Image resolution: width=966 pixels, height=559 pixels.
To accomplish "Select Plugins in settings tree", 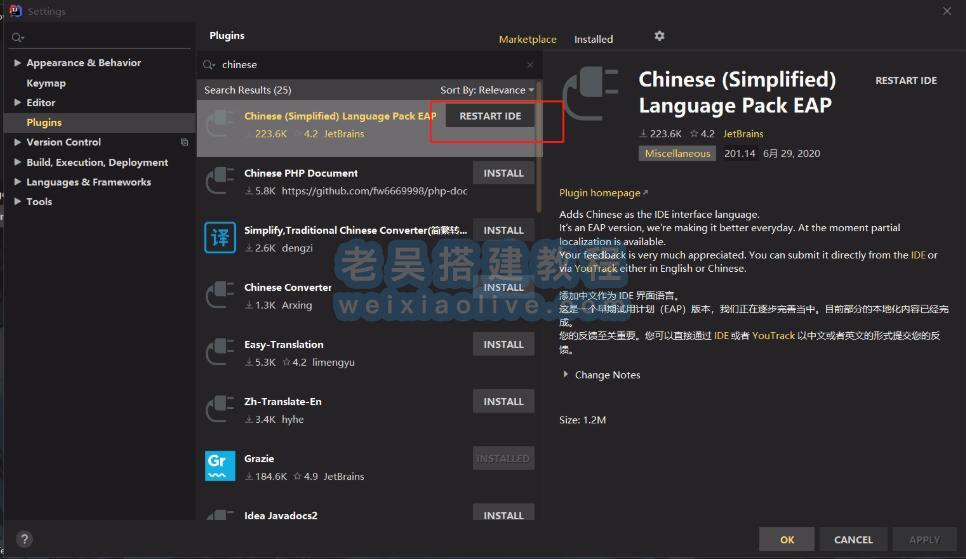I will pyautogui.click(x=44, y=122).
